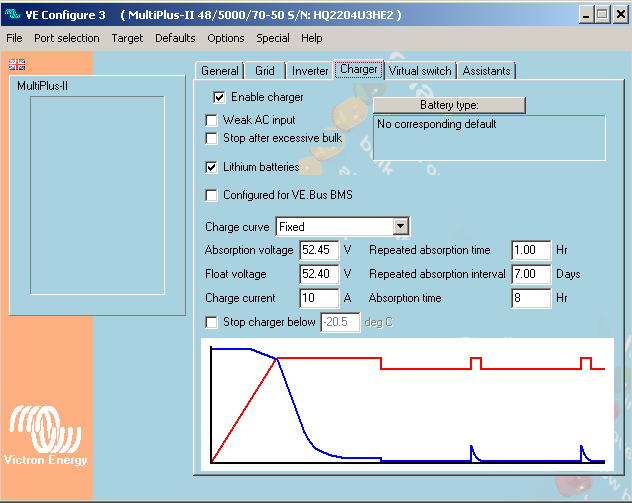Select the Charger tab
The height and width of the screenshot is (503, 632).
359,69
